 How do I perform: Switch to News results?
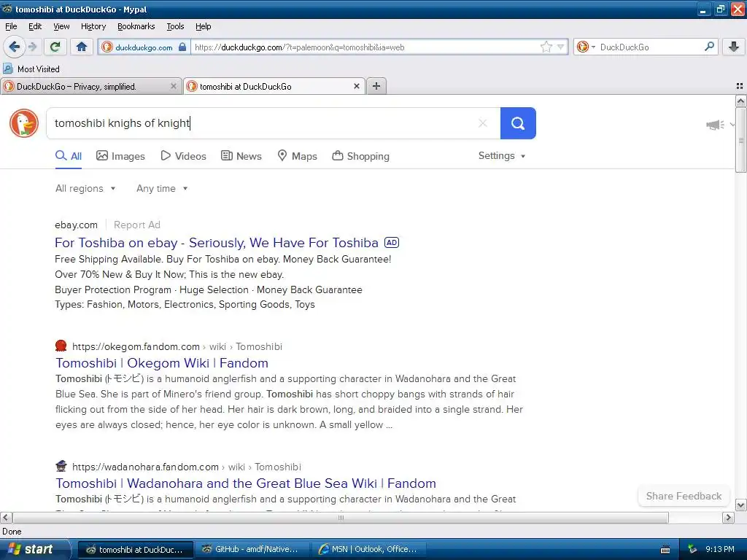click(241, 156)
